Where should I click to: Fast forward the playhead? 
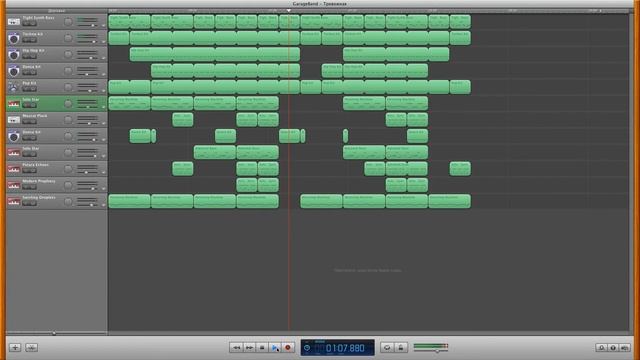coord(249,347)
